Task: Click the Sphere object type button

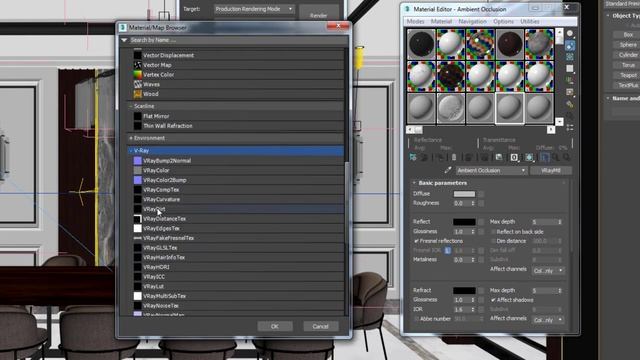Action: pos(628,45)
